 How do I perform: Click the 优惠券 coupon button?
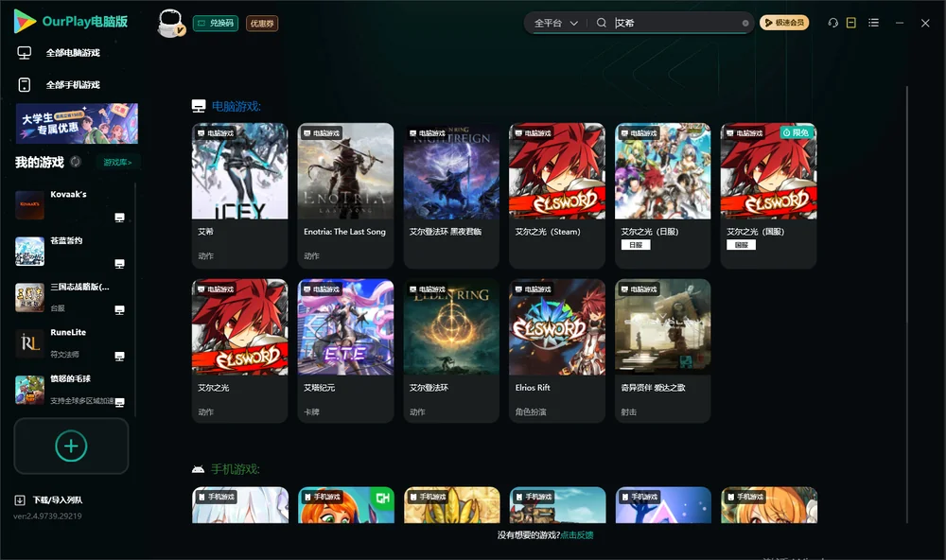[262, 24]
